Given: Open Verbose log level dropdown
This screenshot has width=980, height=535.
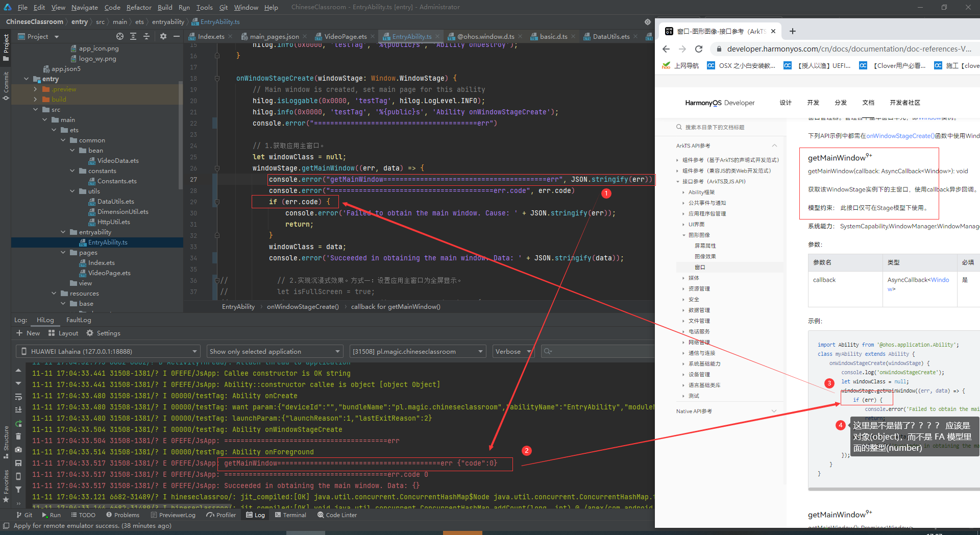Looking at the screenshot, I should pos(513,351).
